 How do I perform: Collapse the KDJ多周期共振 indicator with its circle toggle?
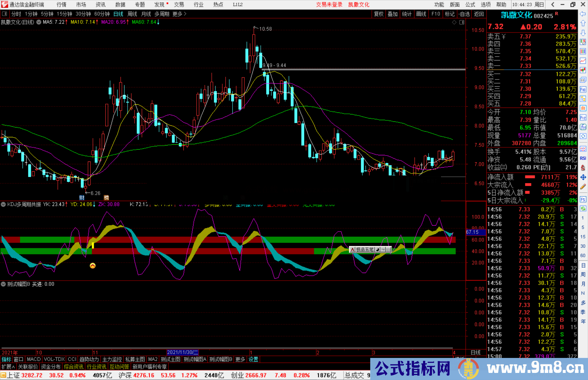tap(3, 204)
